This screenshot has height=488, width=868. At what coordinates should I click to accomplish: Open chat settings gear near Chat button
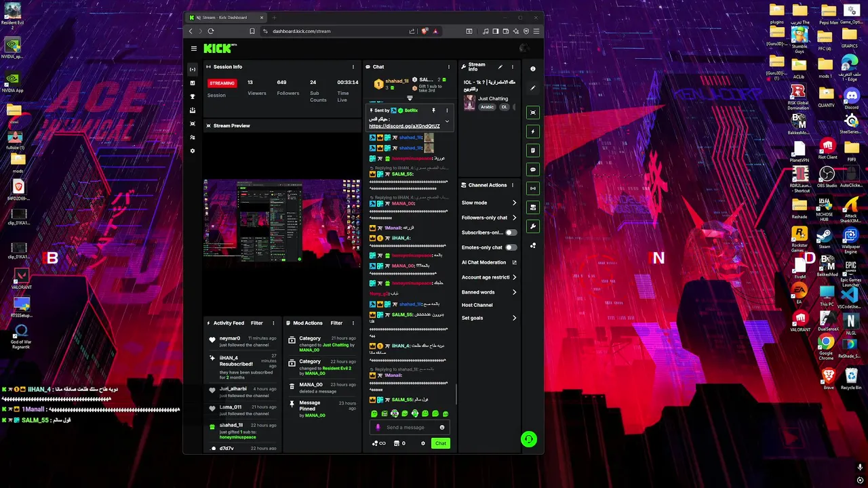point(423,443)
